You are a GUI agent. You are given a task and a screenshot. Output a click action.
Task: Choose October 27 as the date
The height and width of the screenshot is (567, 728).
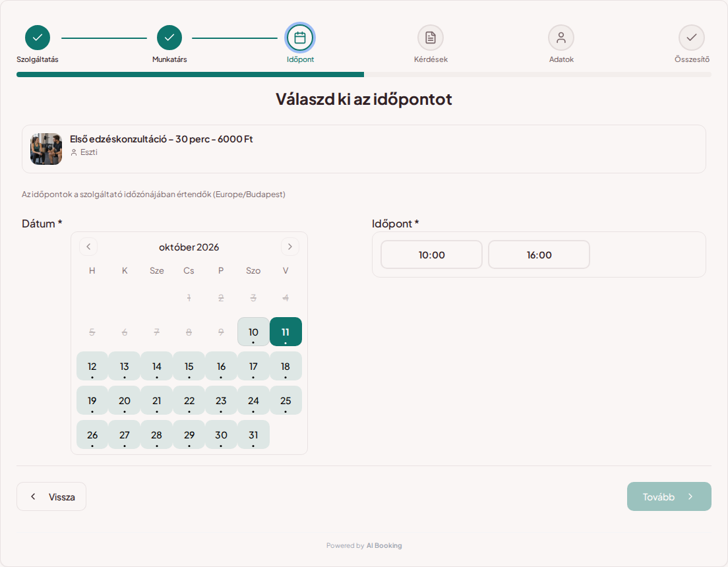pyautogui.click(x=125, y=434)
